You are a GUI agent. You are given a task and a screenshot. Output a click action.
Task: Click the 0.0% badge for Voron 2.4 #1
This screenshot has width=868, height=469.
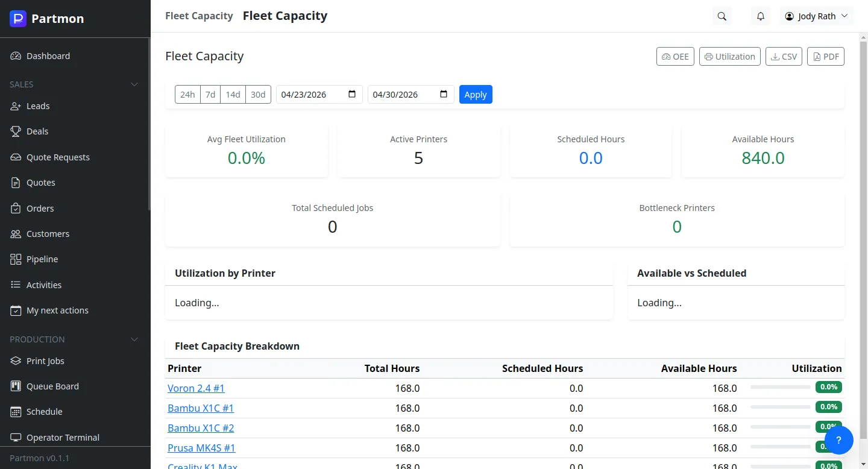[829, 387]
